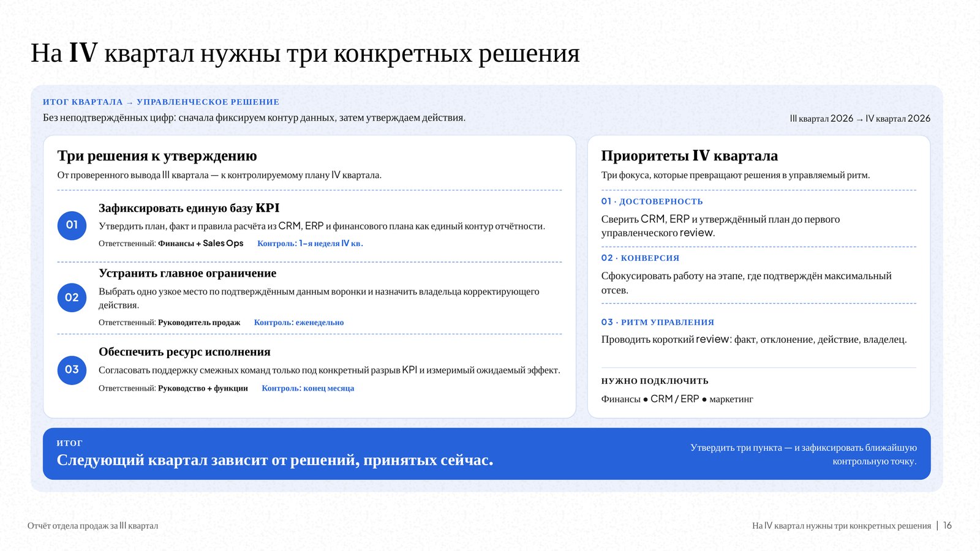Select "Ответственный: Руководство + функции"

click(x=173, y=388)
